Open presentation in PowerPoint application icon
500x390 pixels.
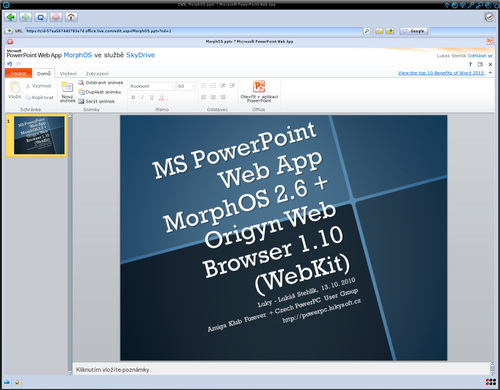pos(259,86)
